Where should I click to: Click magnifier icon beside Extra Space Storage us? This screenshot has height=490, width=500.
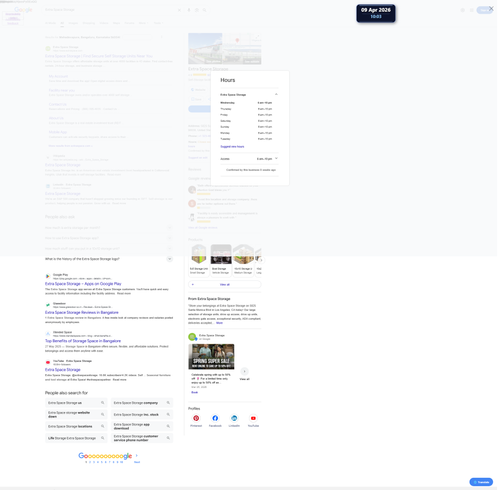[103, 403]
